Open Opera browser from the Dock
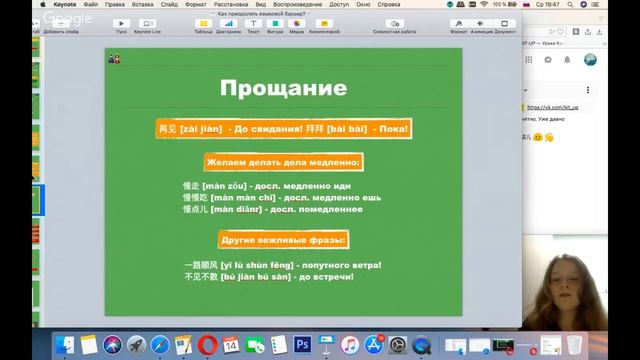The width and height of the screenshot is (640, 360). [208, 345]
